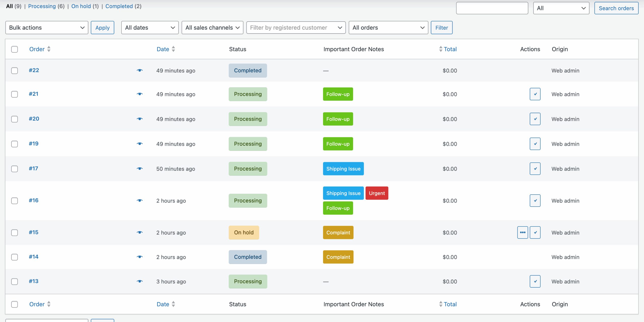Complete order #13 using checkmark action
The height and width of the screenshot is (322, 644).
click(x=535, y=281)
